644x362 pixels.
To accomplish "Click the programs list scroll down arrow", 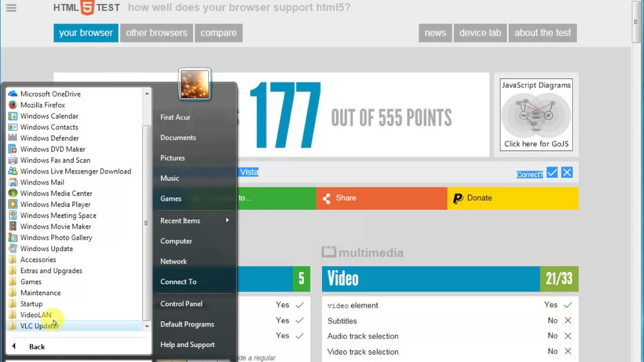I will 147,326.
